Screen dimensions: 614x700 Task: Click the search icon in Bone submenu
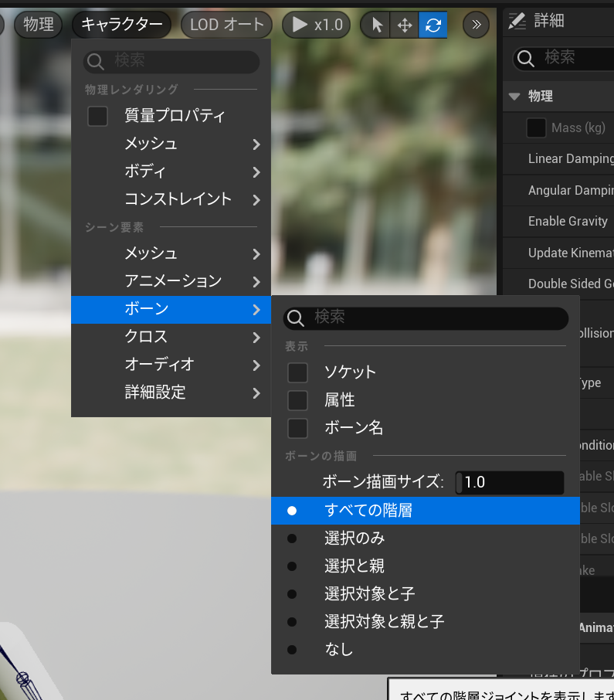(x=295, y=318)
